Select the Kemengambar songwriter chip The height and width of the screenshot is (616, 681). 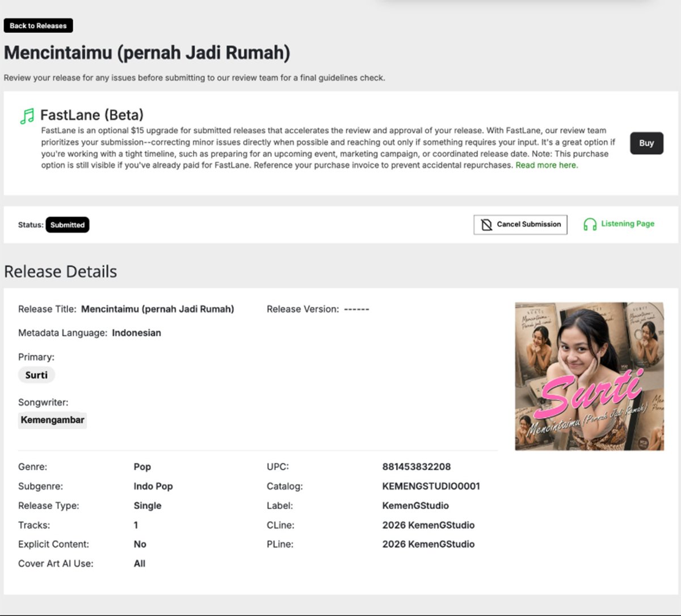[x=52, y=420]
